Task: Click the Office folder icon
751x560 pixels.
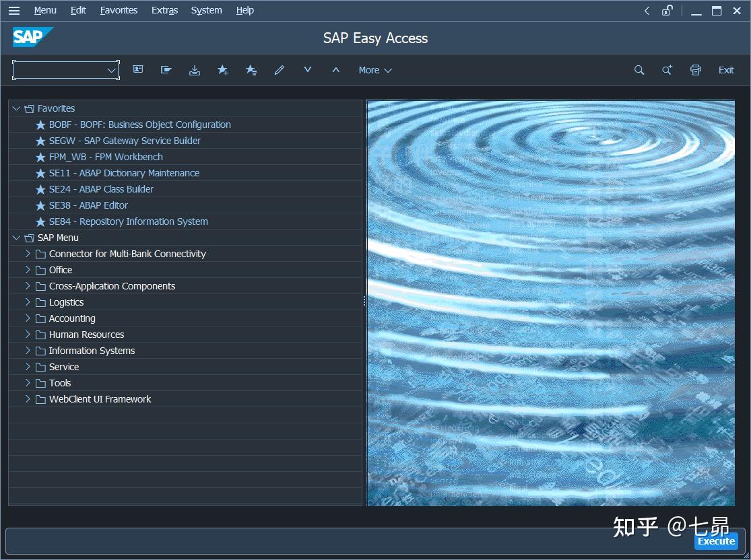Action: pyautogui.click(x=40, y=271)
